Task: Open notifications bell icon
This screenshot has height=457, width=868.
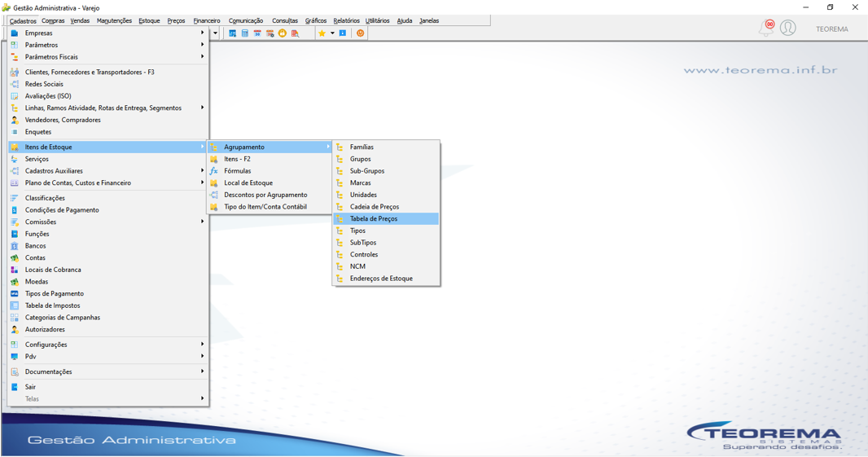Action: tap(767, 28)
